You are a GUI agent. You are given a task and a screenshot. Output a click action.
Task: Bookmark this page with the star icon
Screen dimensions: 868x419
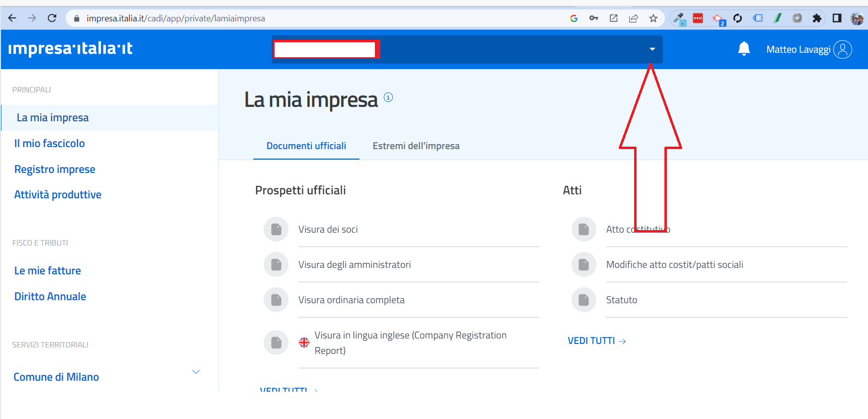(x=653, y=18)
